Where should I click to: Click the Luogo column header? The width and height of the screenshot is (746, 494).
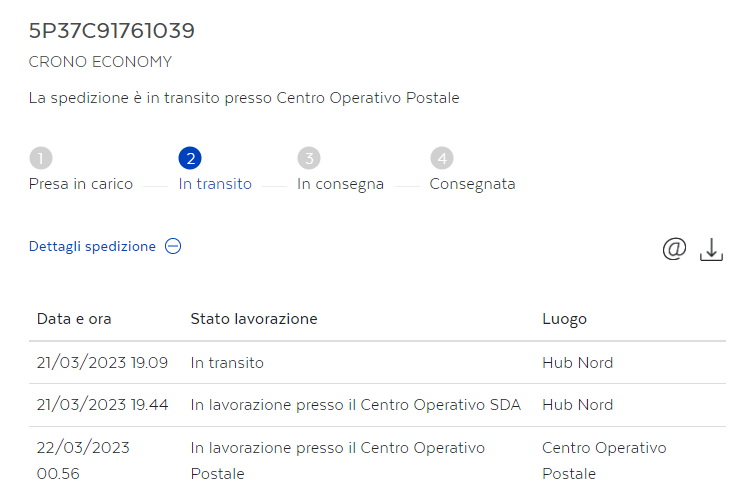pyautogui.click(x=564, y=319)
